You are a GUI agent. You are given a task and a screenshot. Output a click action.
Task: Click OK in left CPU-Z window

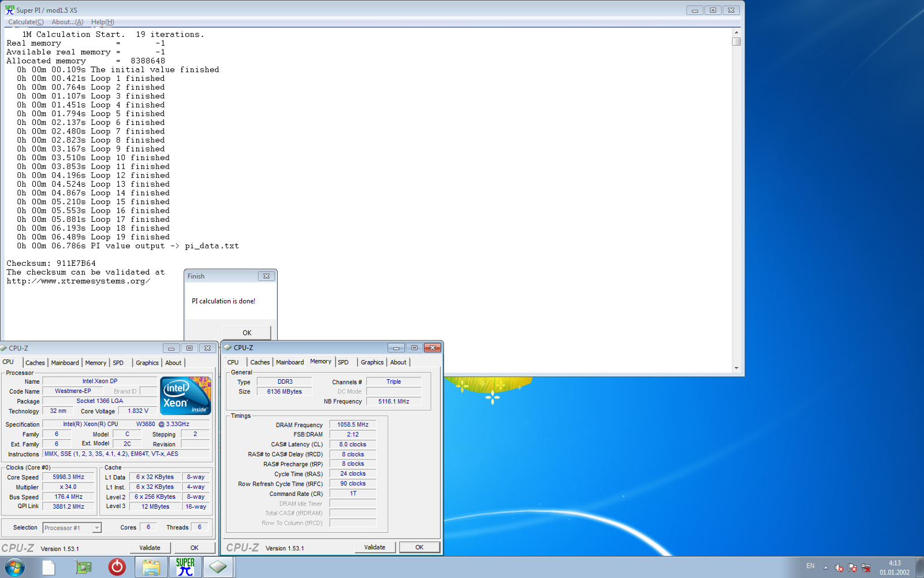pos(195,547)
